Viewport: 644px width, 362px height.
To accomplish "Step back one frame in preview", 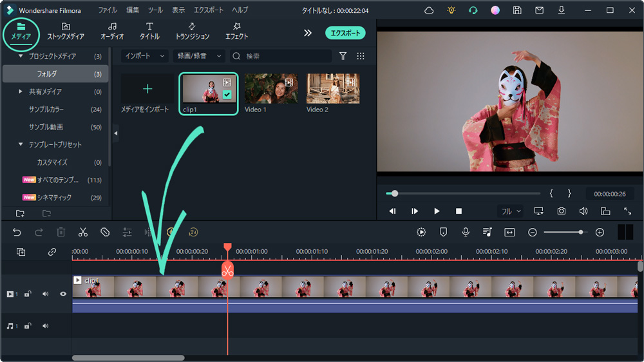I will tap(392, 211).
